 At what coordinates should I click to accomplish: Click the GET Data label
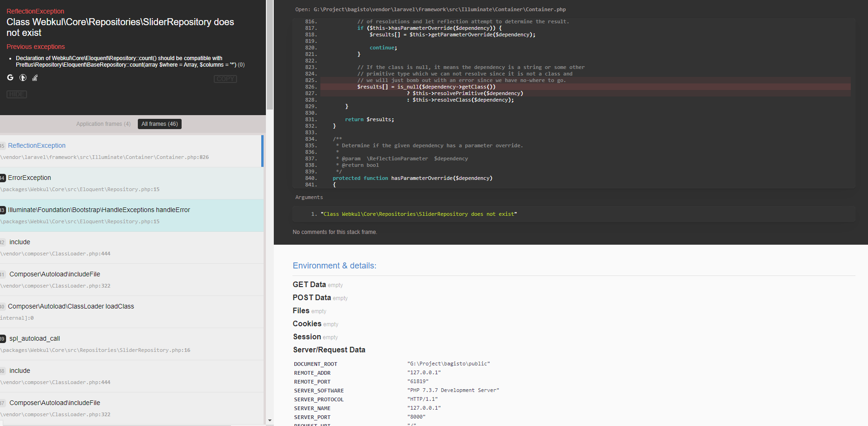coord(309,284)
